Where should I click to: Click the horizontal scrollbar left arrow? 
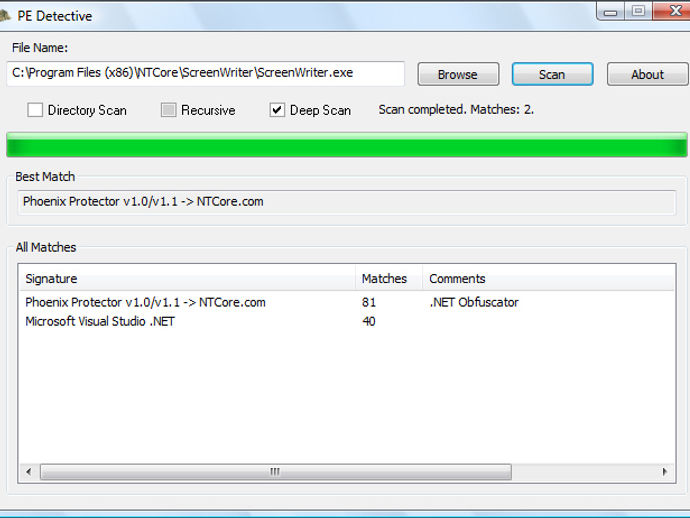tap(29, 472)
